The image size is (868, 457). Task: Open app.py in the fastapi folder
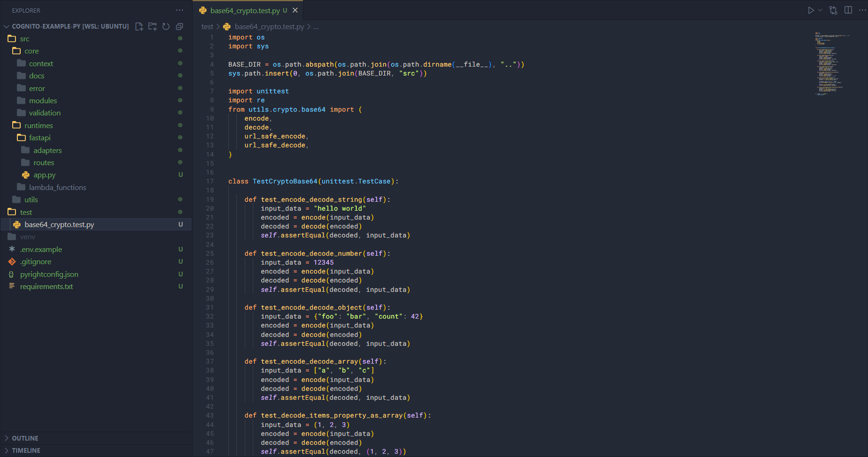(44, 175)
